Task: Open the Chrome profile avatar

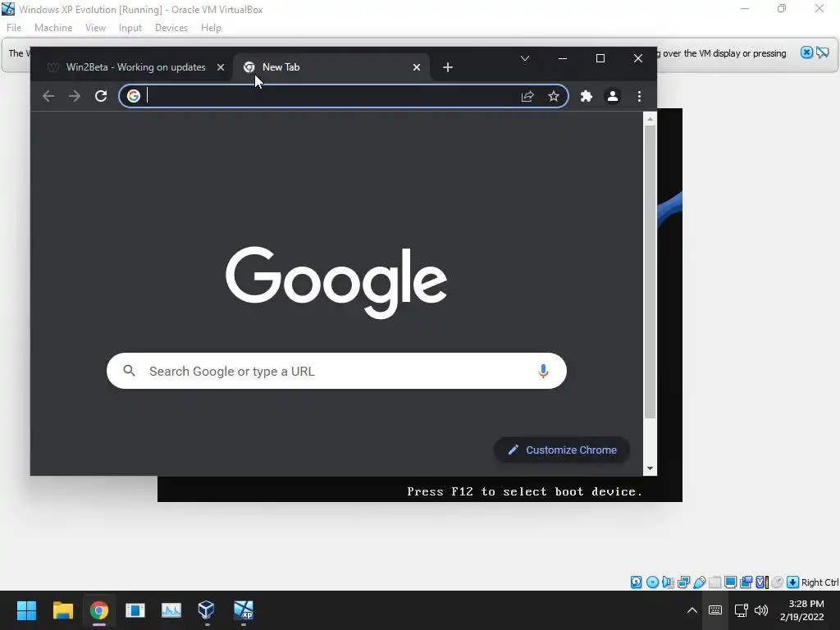Action: click(612, 96)
